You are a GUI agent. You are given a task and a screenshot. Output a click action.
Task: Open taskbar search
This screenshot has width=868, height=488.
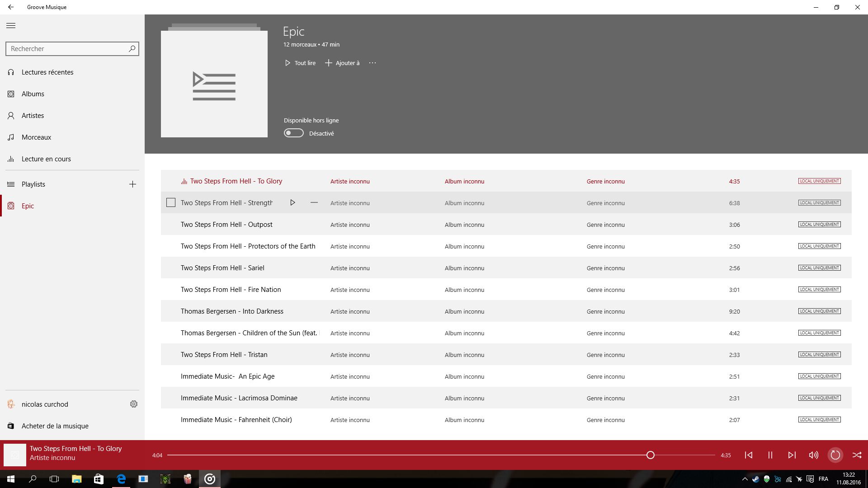33,479
